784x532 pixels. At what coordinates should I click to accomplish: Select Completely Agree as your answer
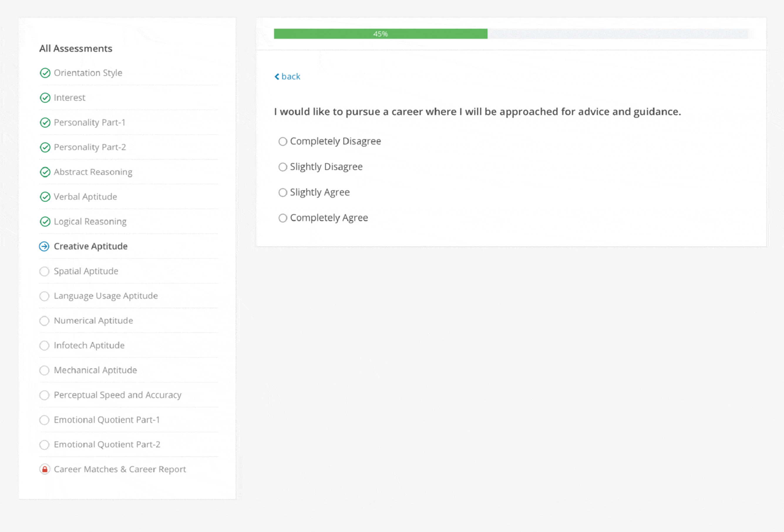coord(283,218)
